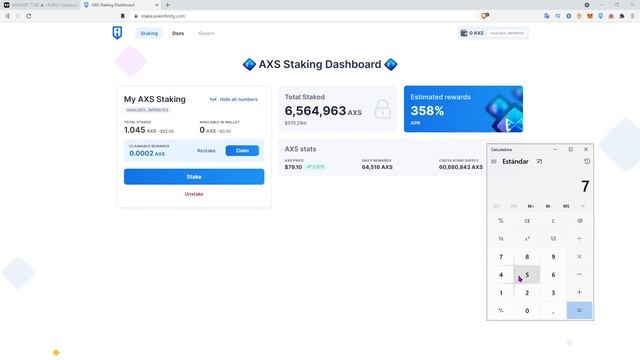The image size is (640, 360).
Task: Click calculator digit 4 key
Action: (x=501, y=275)
